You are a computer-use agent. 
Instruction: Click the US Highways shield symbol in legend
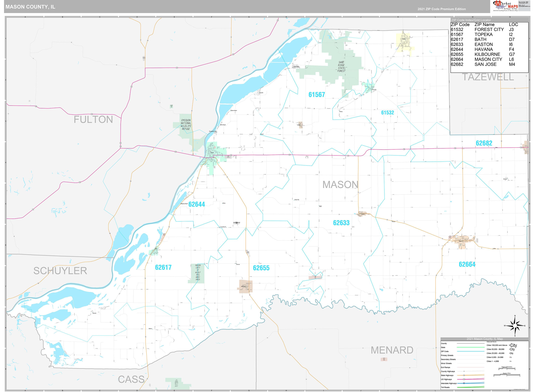(464, 379)
